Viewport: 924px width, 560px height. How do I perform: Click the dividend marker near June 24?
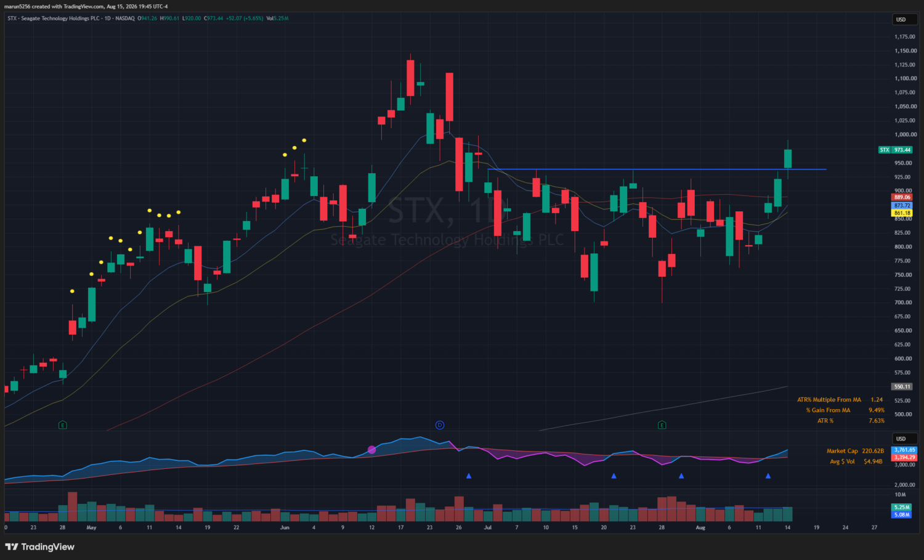[440, 425]
